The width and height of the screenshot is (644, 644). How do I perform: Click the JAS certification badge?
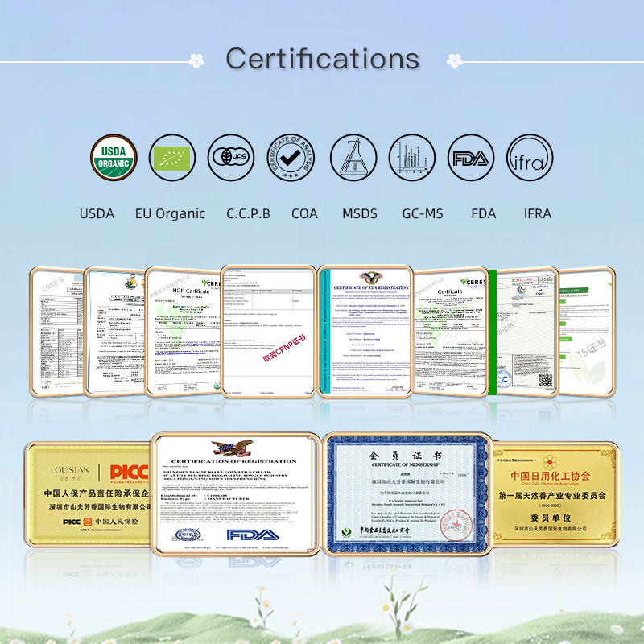click(231, 158)
